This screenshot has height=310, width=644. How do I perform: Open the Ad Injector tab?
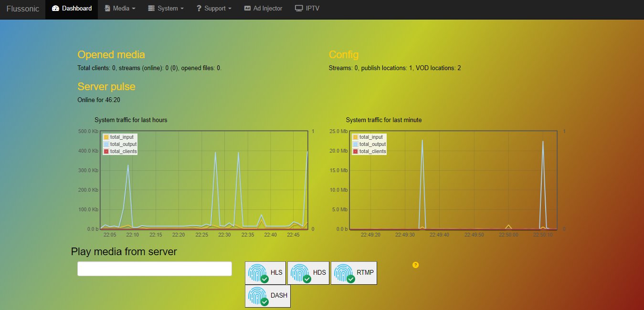click(x=263, y=9)
